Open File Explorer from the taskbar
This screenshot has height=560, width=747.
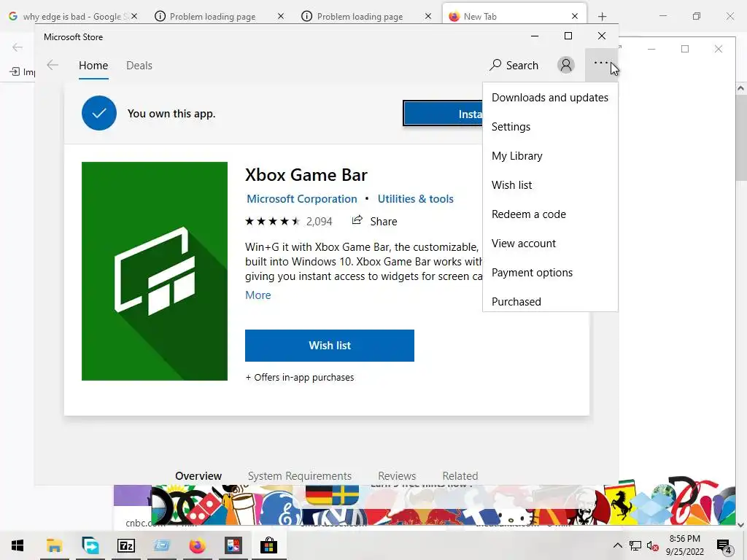(54, 545)
